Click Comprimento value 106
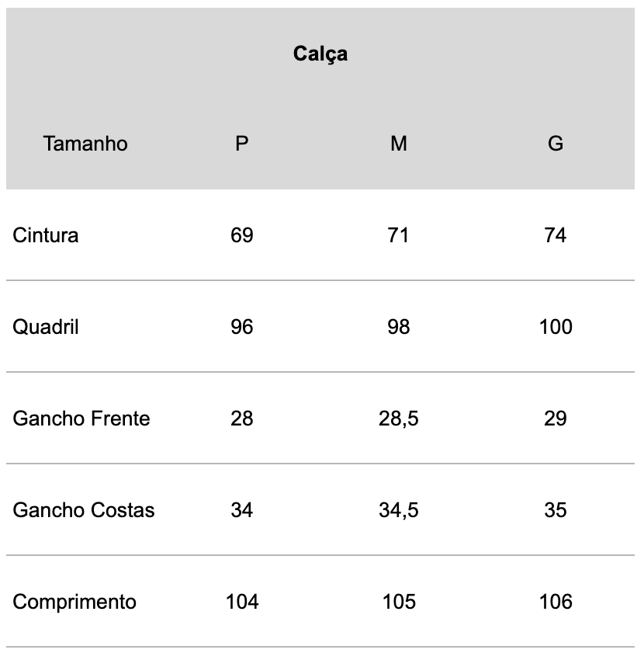The width and height of the screenshot is (644, 660). click(556, 602)
